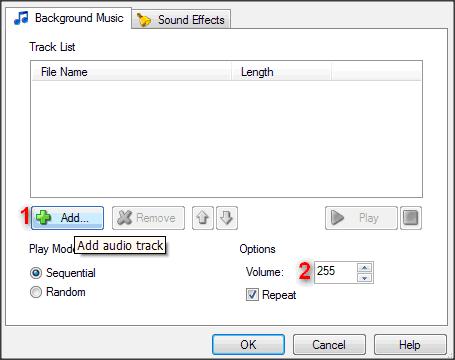Click the disabled Remove track button
The image size is (455, 360).
pos(148,218)
